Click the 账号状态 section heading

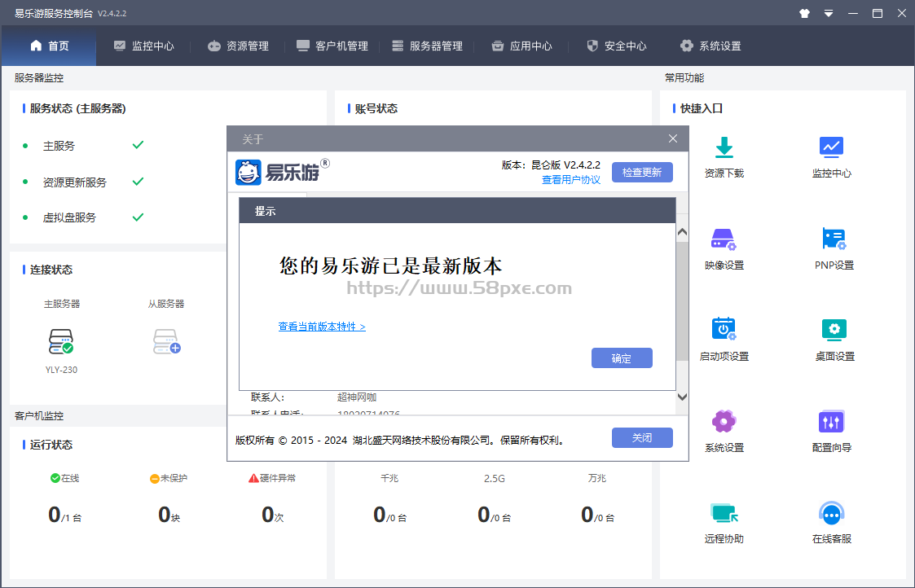pyautogui.click(x=376, y=108)
